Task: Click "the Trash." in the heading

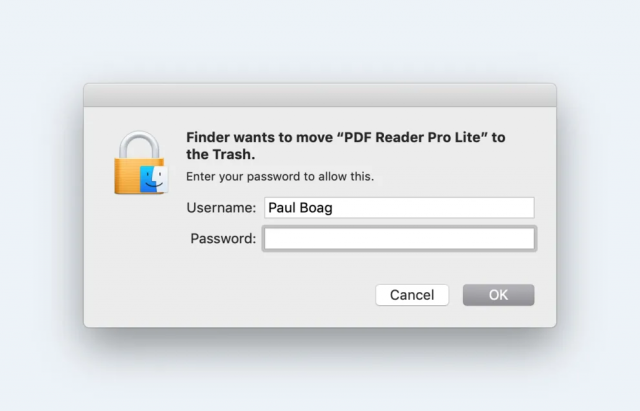Action: pos(221,155)
